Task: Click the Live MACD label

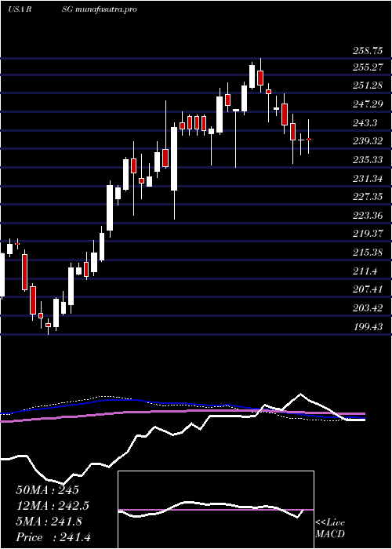Action: (330, 529)
